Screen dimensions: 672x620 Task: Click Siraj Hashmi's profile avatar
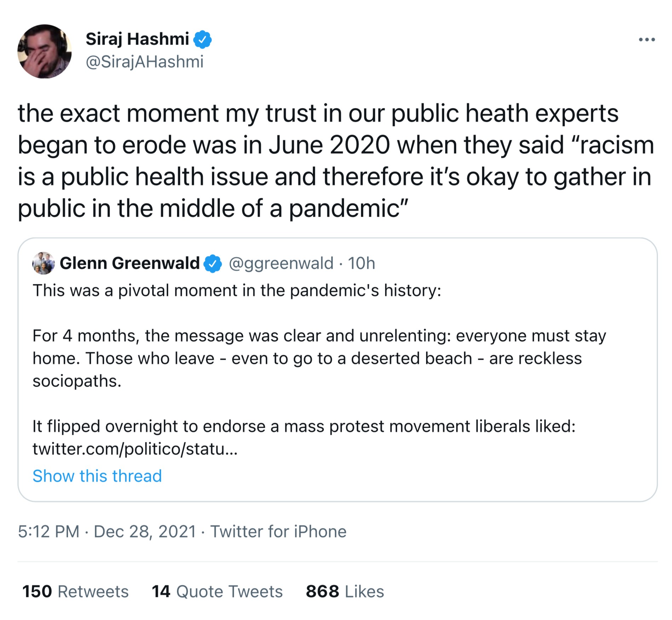[x=45, y=51]
